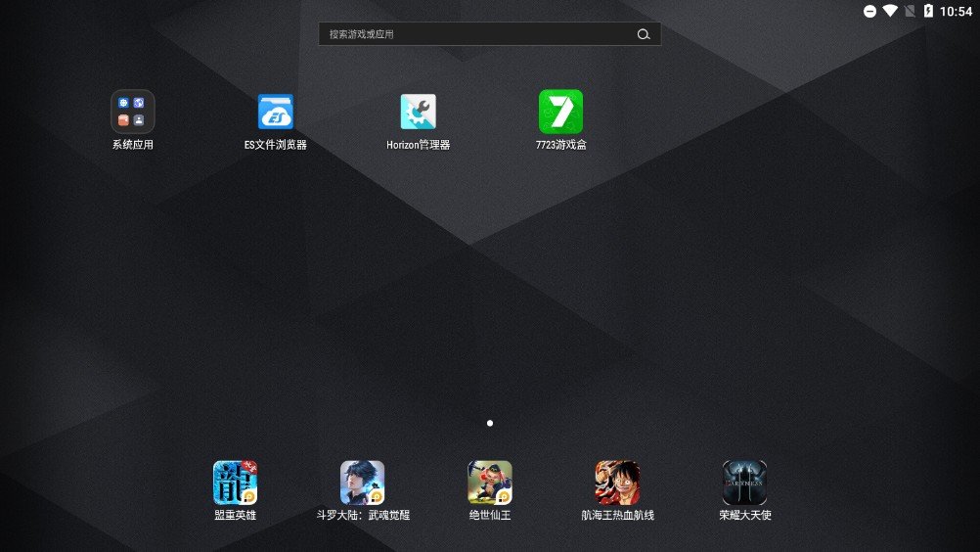The width and height of the screenshot is (980, 552).
Task: Tap the Wi-Fi status icon
Action: [890, 11]
